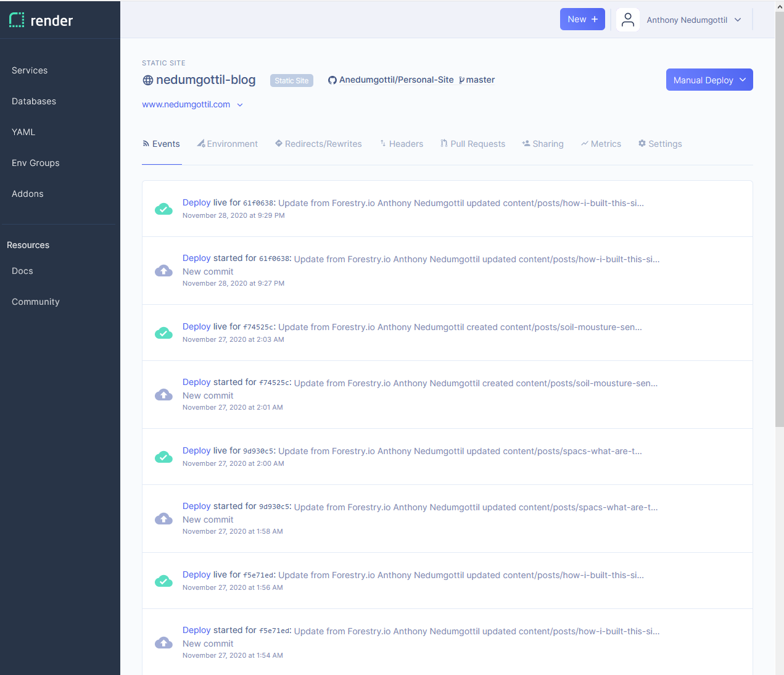Image resolution: width=784 pixels, height=675 pixels.
Task: Open YAML in the sidebar
Action: [23, 132]
